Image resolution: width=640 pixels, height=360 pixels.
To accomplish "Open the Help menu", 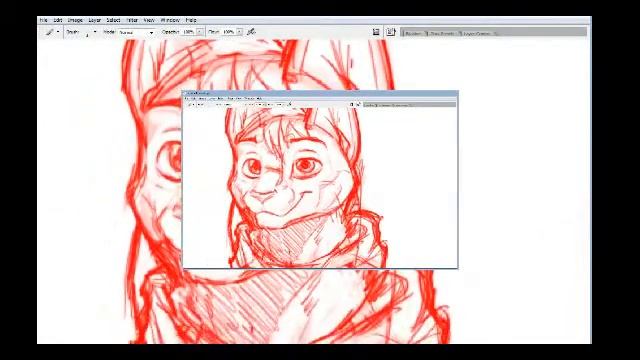I will tap(191, 20).
